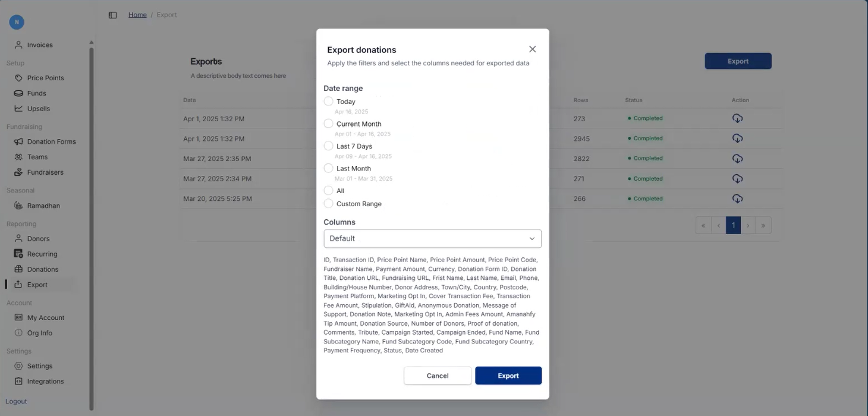Go to previous page in pagination

[719, 225]
